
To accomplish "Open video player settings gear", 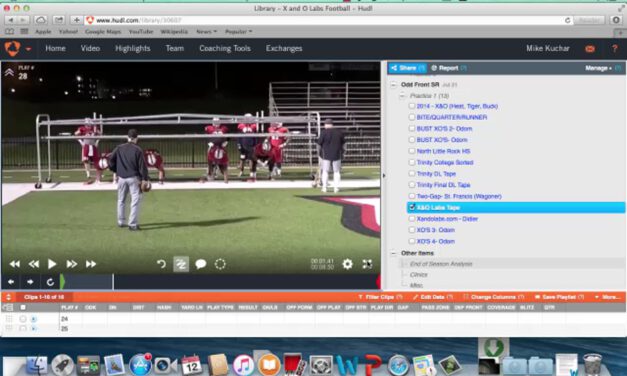I will click(x=347, y=264).
